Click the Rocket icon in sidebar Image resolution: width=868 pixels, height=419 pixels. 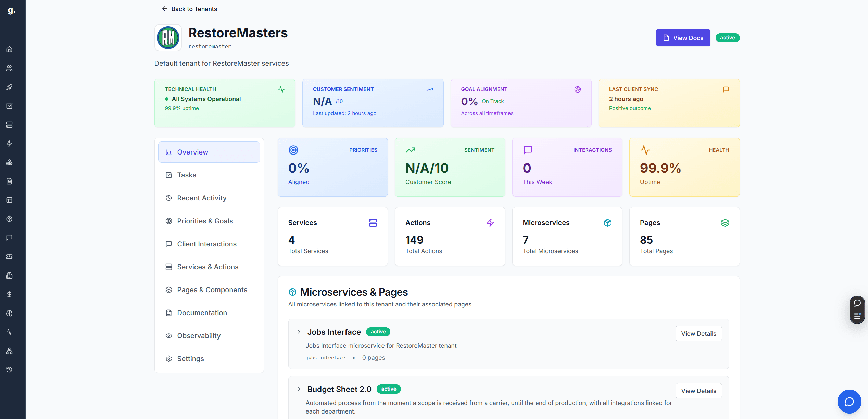pos(9,87)
